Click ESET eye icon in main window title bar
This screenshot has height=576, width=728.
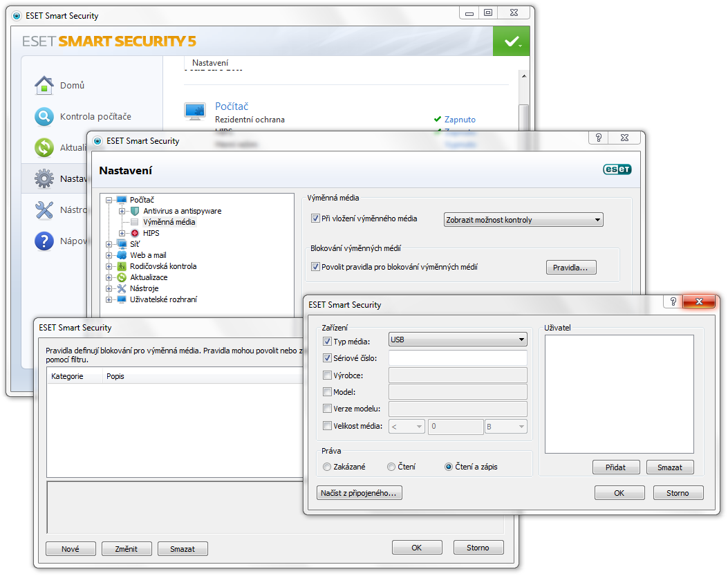point(17,16)
